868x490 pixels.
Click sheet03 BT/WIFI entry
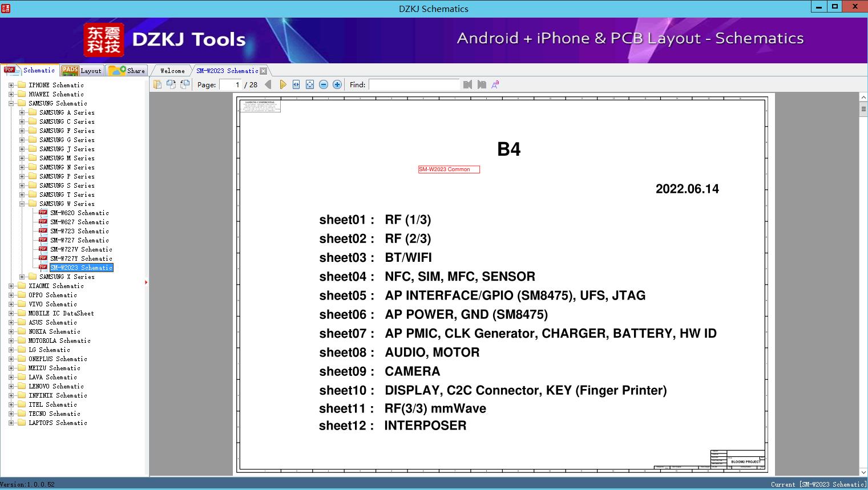point(376,258)
